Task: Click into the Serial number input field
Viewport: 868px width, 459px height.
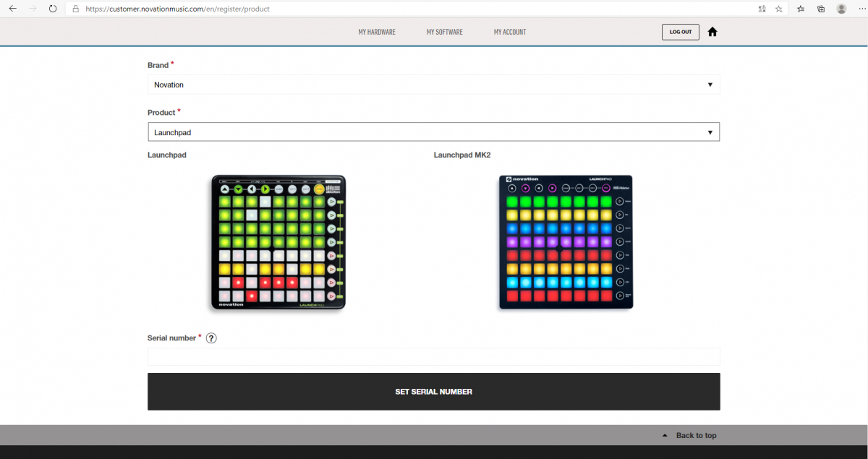Action: click(x=433, y=357)
